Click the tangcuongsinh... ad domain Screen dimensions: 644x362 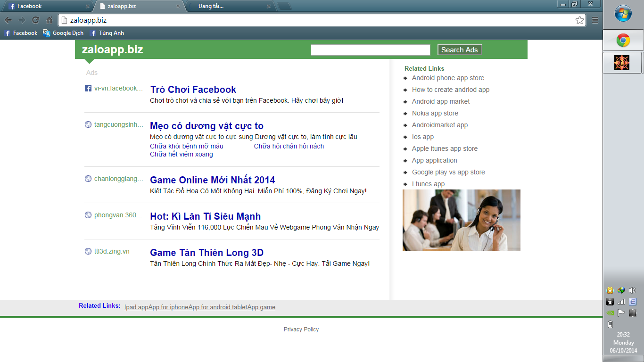coord(118,124)
